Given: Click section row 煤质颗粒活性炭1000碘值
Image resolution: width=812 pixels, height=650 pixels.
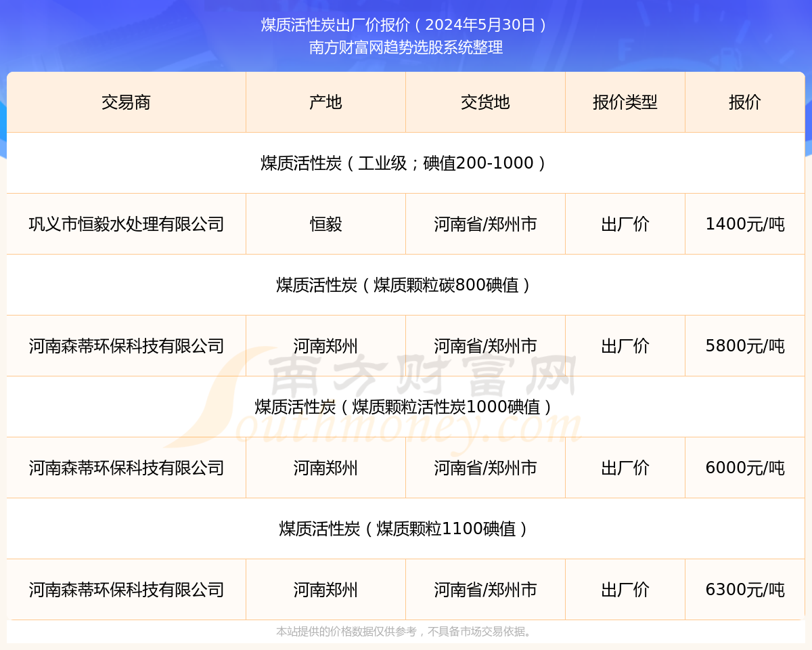Looking at the screenshot, I should click(x=405, y=407).
